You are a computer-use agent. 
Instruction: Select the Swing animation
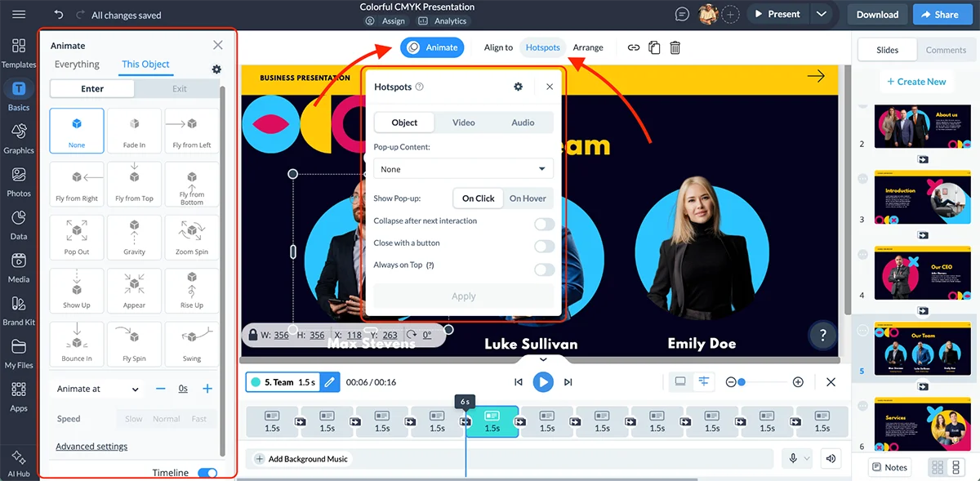click(x=192, y=344)
